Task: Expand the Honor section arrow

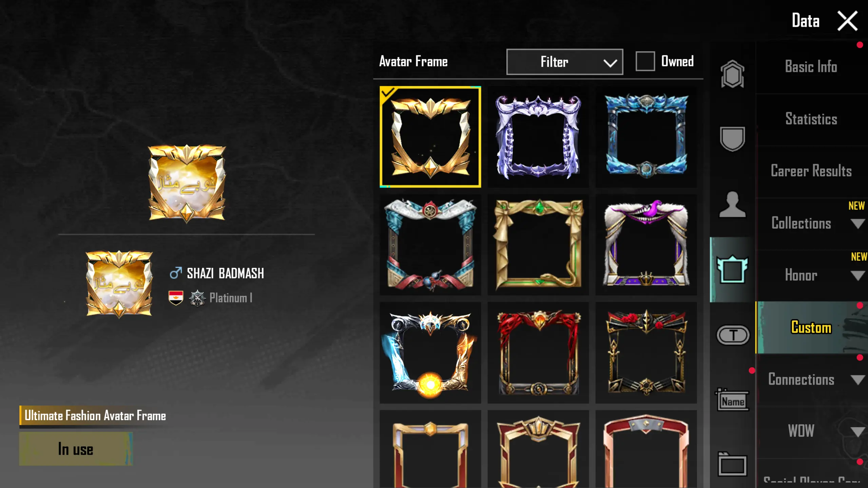Action: click(858, 275)
